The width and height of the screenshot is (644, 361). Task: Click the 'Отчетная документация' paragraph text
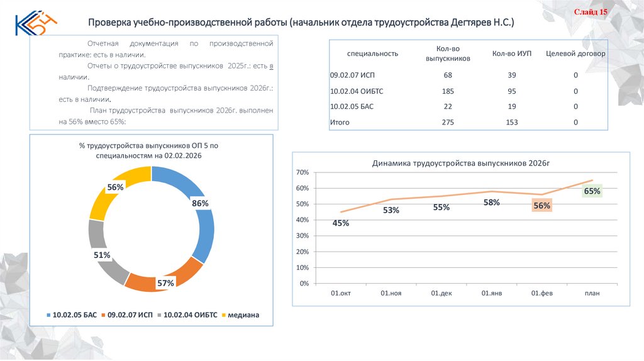tap(166, 49)
